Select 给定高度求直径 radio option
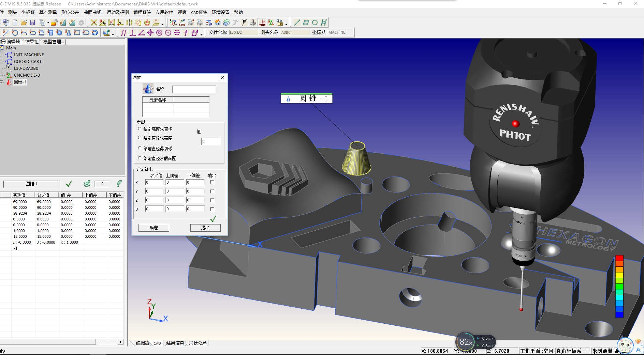644x355 pixels. (140, 129)
